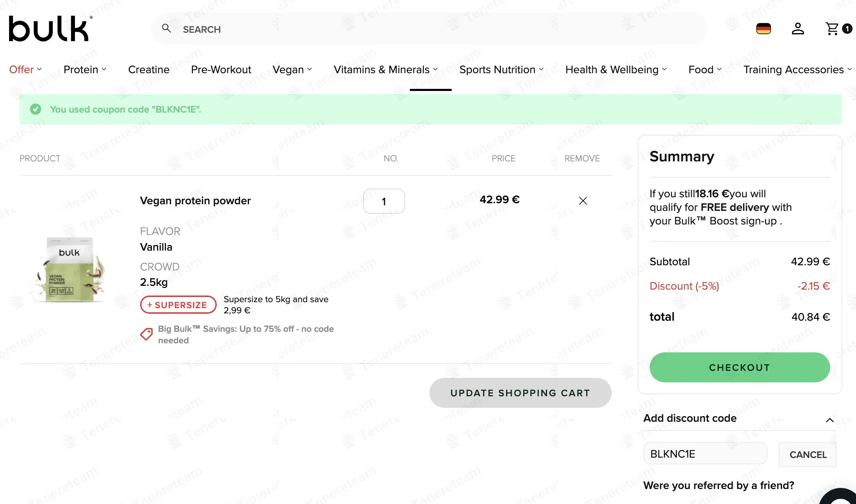856x504 pixels.
Task: Click the green CHECKOUT button
Action: [x=740, y=367]
